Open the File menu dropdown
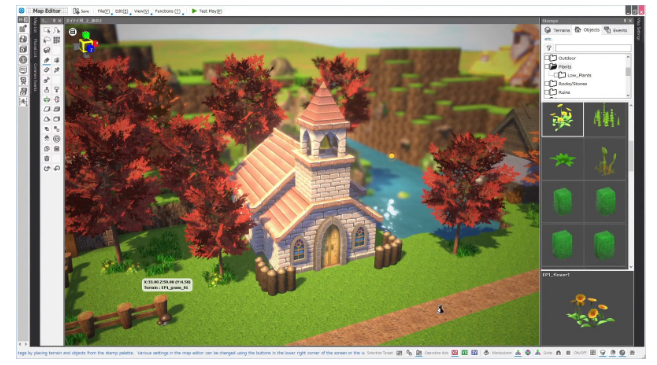 pyautogui.click(x=104, y=11)
